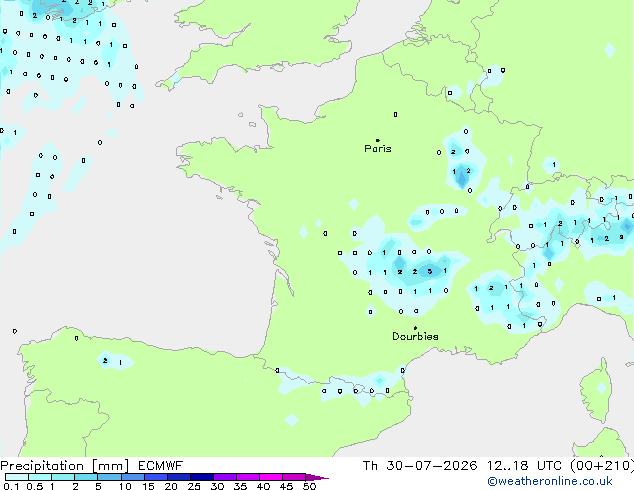Select the 30–35 mm purple swatch
This screenshot has width=634, height=490.
click(225, 477)
